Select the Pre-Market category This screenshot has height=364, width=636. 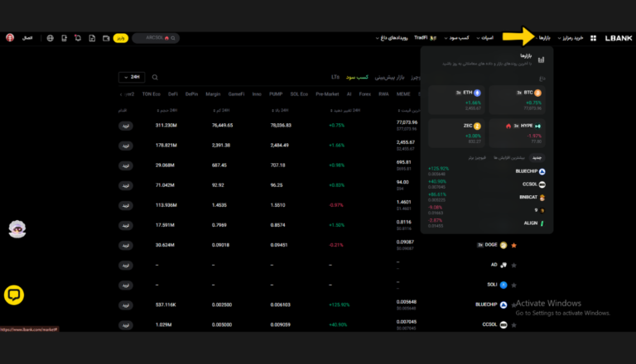coord(327,94)
